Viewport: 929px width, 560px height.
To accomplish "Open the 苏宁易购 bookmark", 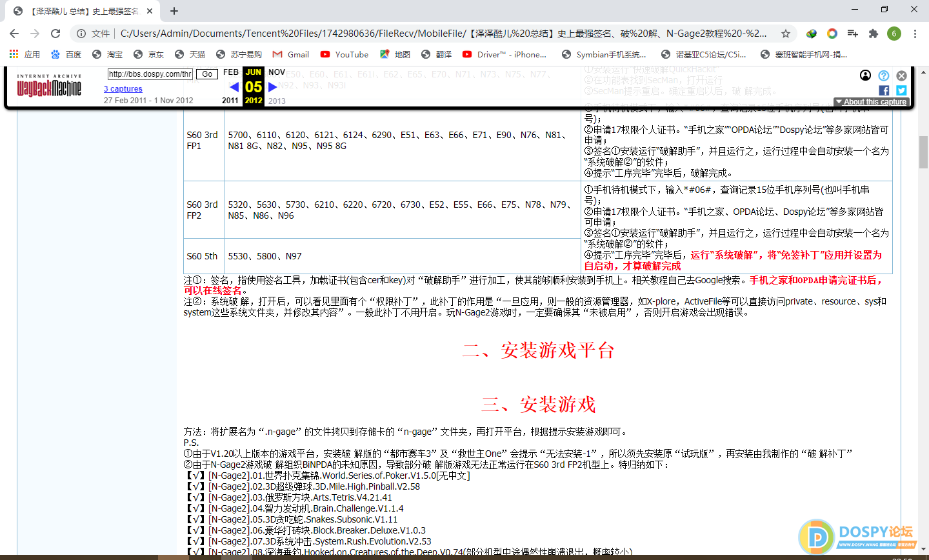I will click(x=239, y=54).
